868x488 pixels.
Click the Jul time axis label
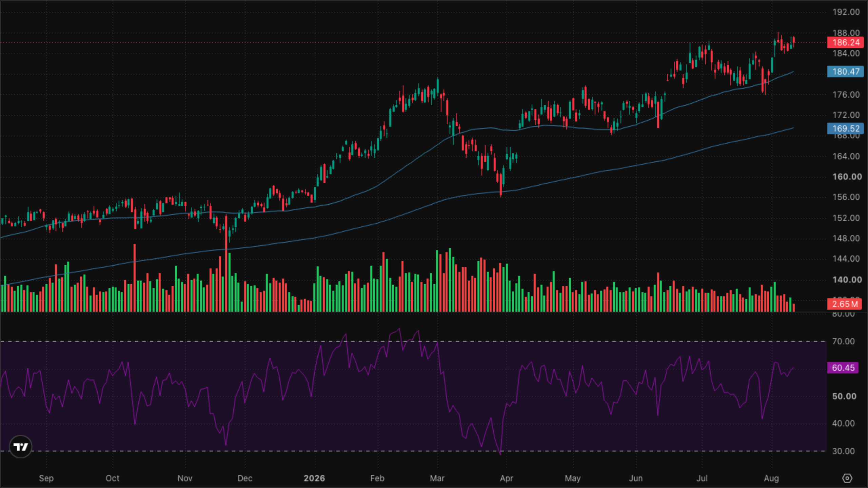[x=702, y=478]
